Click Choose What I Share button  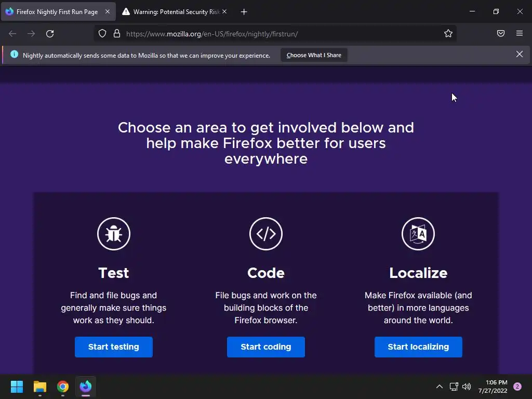(314, 55)
